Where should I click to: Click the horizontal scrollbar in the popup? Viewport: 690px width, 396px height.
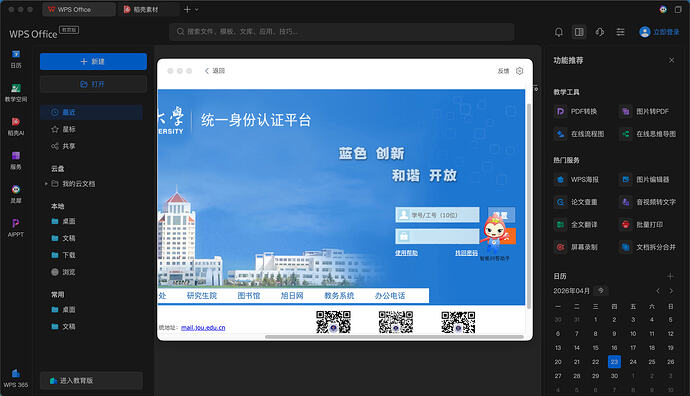point(394,337)
